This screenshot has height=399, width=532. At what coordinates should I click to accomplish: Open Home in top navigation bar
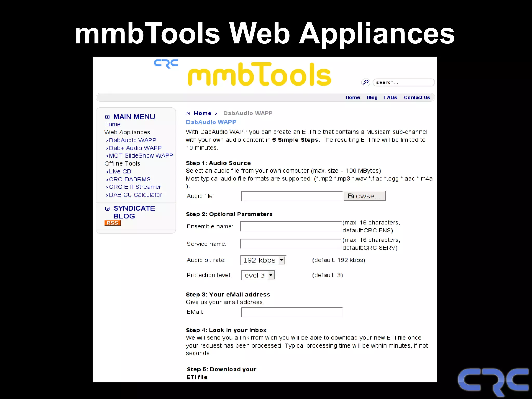[x=353, y=97]
